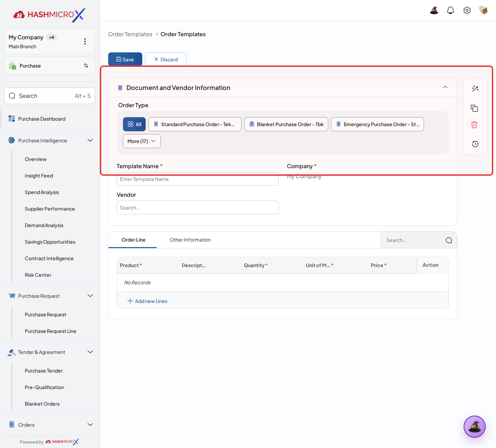Save the order template
The height and width of the screenshot is (448, 496).
coord(125,59)
